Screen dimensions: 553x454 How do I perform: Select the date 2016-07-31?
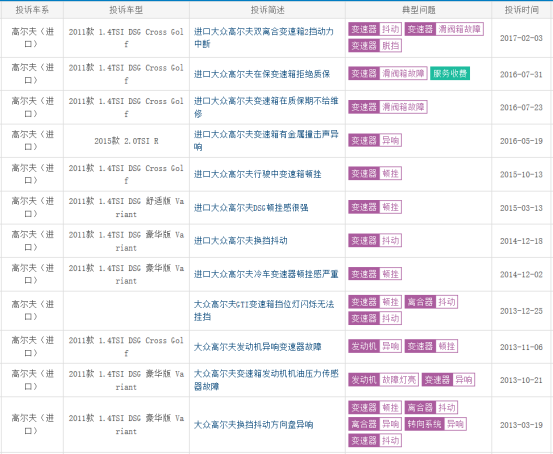(x=521, y=74)
